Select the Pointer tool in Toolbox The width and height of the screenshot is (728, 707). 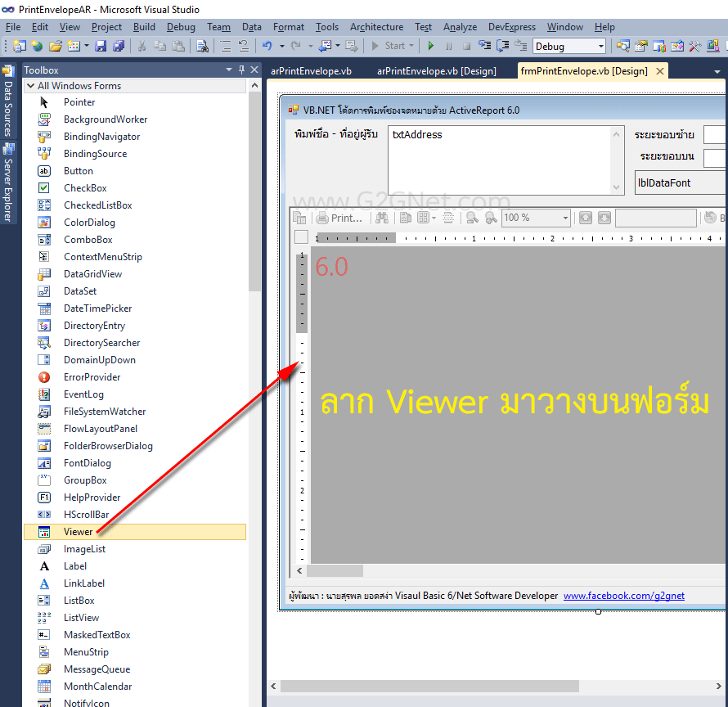click(135, 102)
